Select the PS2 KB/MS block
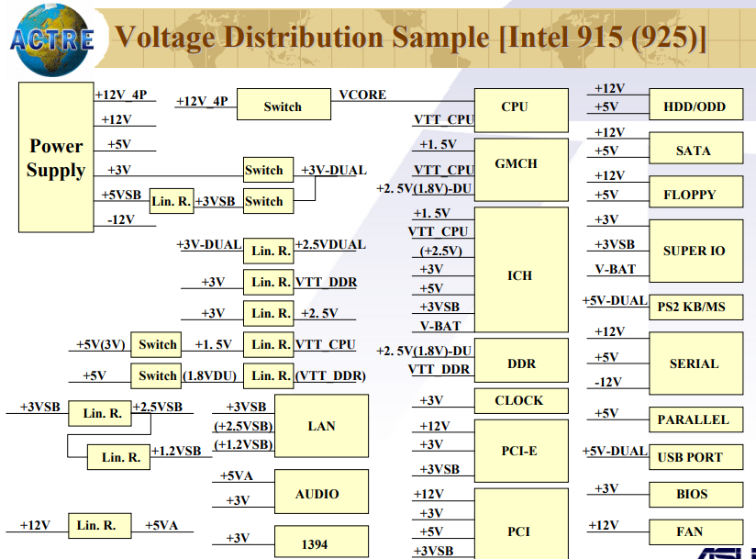 [696, 307]
